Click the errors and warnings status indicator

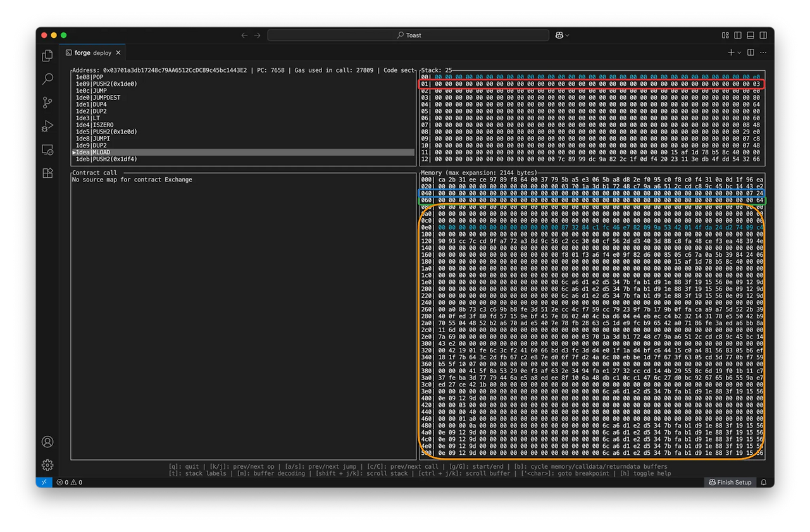tap(70, 482)
